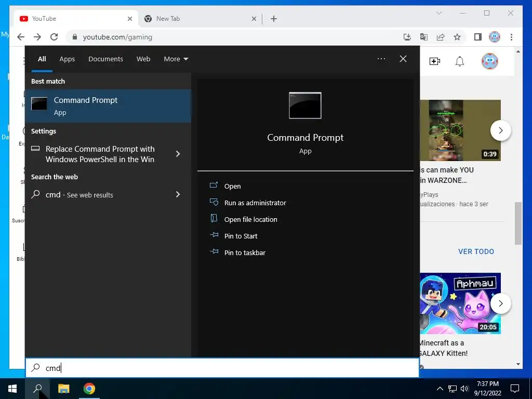The width and height of the screenshot is (532, 399).
Task: Click the taskbar search magnifier icon
Action: (x=37, y=389)
